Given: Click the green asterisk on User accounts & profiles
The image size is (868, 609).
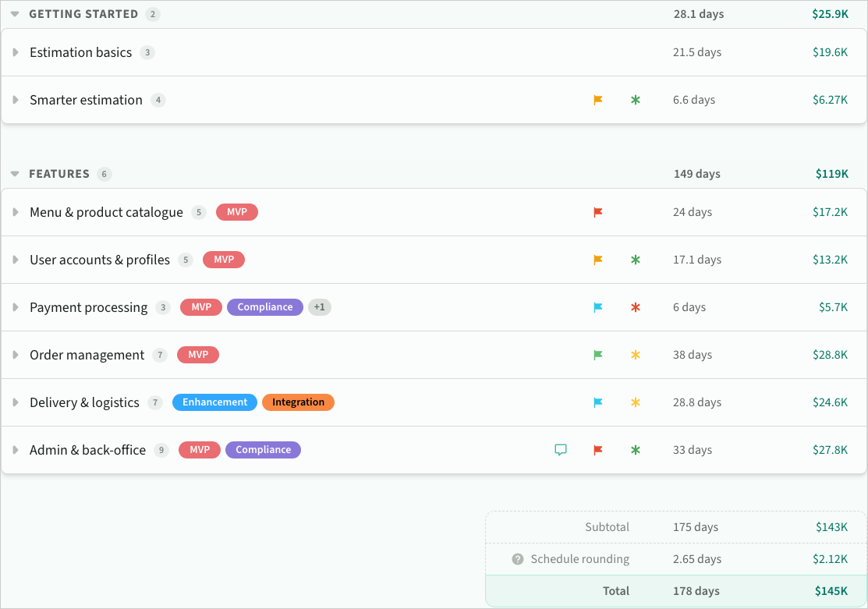Looking at the screenshot, I should pyautogui.click(x=636, y=260).
